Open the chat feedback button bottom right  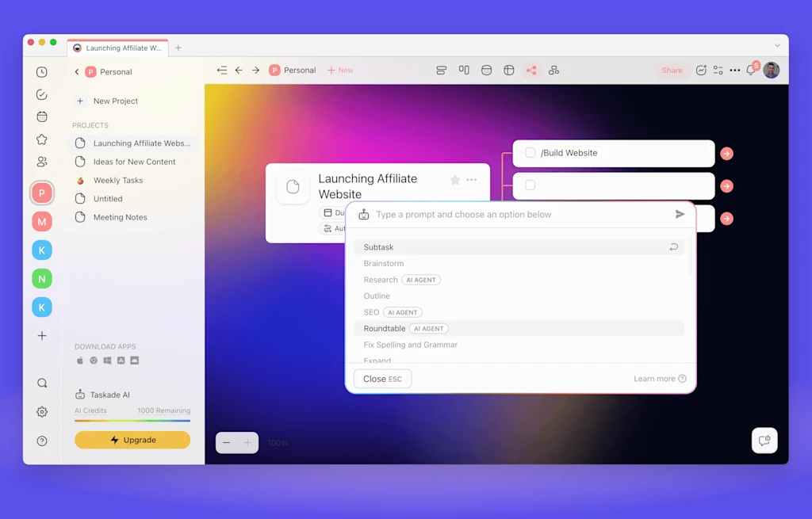coord(764,441)
